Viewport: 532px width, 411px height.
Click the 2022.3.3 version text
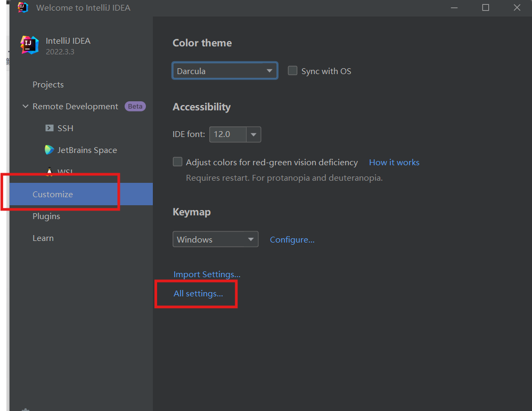pyautogui.click(x=60, y=52)
